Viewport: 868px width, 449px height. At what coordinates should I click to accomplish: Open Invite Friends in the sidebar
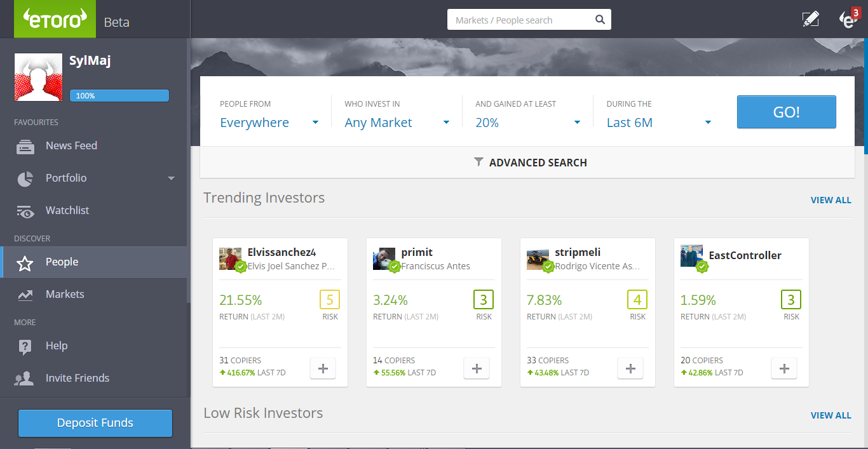77,379
